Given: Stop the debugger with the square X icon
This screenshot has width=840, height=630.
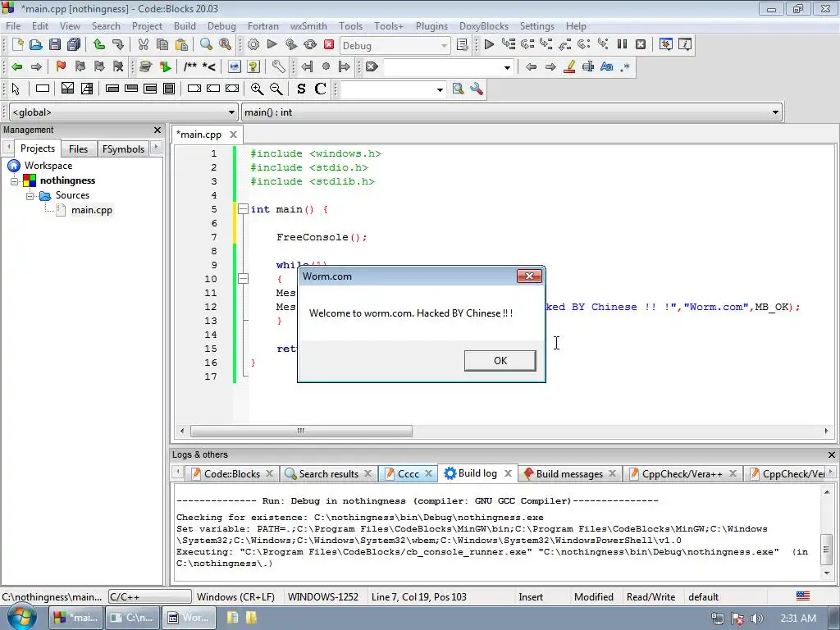Looking at the screenshot, I should 641,44.
